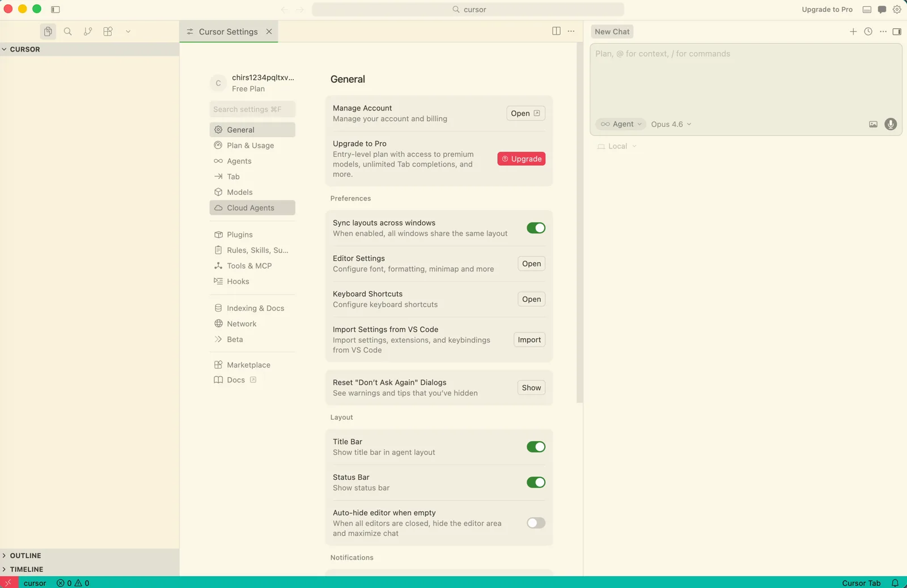This screenshot has height=588, width=907.
Task: Enable Auto-hide editor when empty
Action: [x=536, y=523]
